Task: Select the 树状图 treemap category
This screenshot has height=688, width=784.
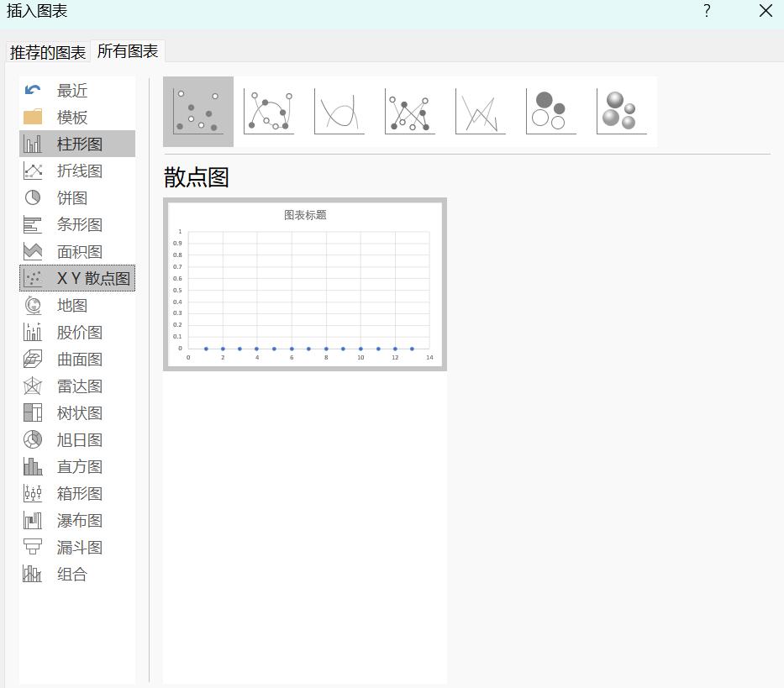Action: (77, 413)
